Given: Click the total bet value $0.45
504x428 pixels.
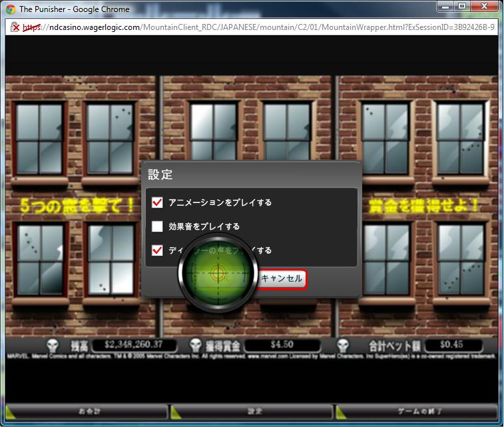Looking at the screenshot, I should click(x=452, y=345).
